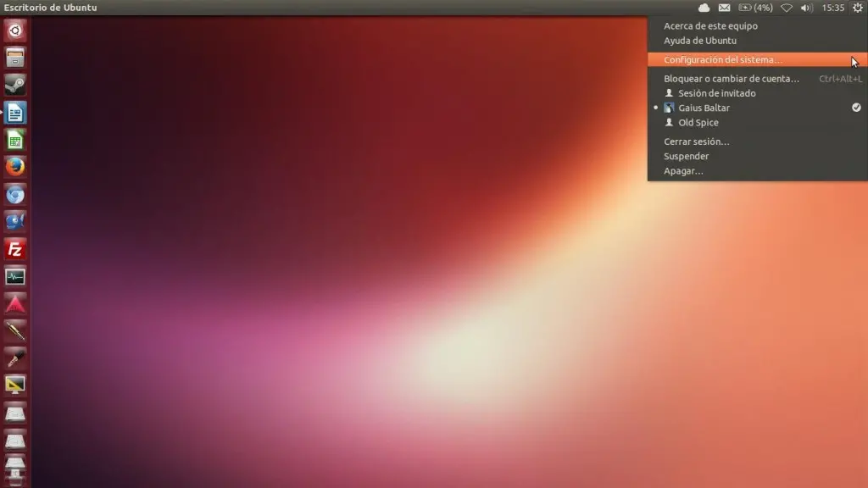Open "Ayuda de Ubuntu" menu entry
Image resolution: width=868 pixels, height=488 pixels.
pyautogui.click(x=757, y=41)
